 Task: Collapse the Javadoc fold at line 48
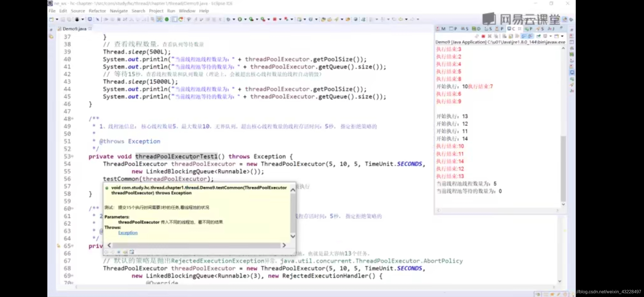72,119
